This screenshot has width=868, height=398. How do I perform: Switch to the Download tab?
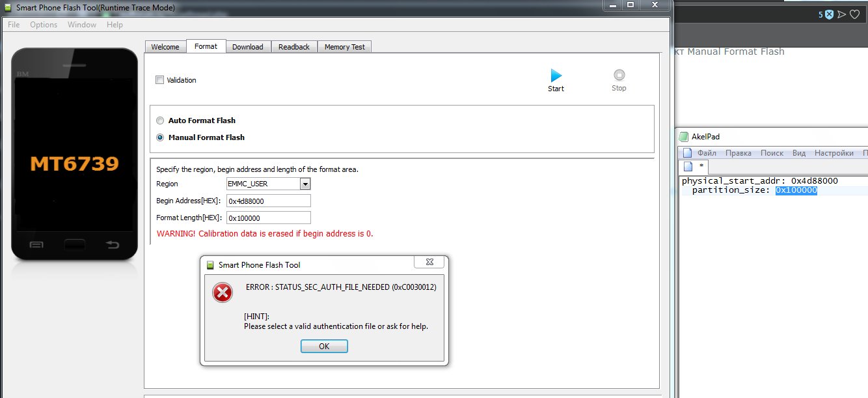pos(248,47)
